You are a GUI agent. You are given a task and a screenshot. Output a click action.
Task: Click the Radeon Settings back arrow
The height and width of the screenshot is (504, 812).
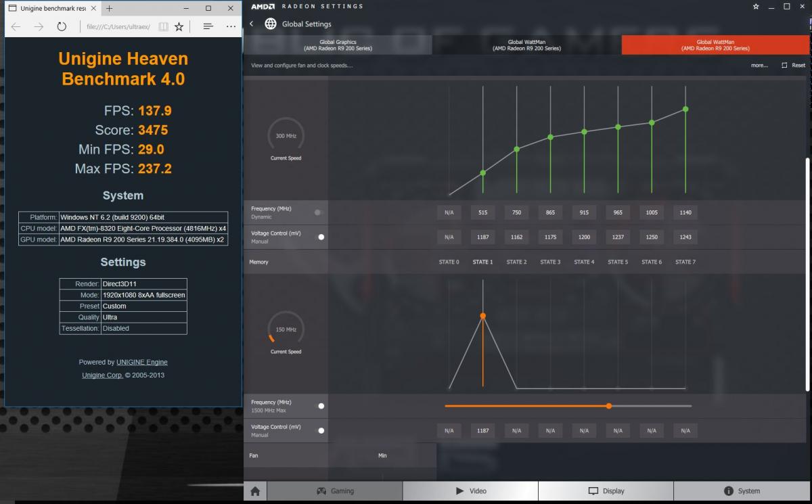252,24
